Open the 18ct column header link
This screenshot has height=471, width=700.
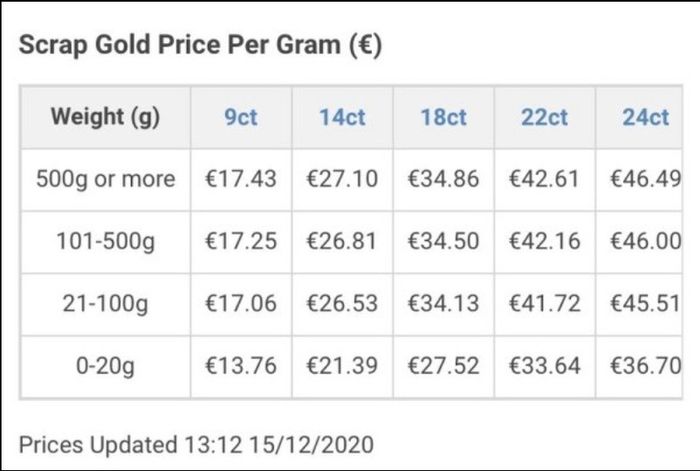(443, 117)
